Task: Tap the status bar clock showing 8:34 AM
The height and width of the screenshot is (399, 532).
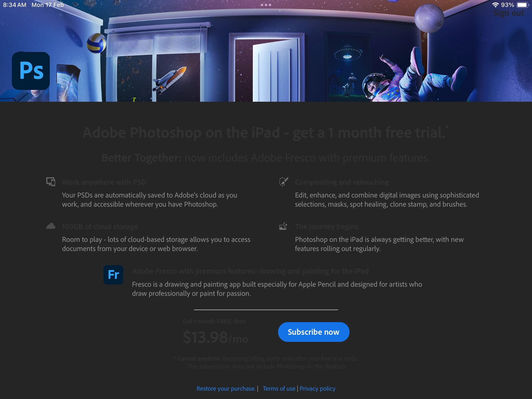Action: (15, 5)
